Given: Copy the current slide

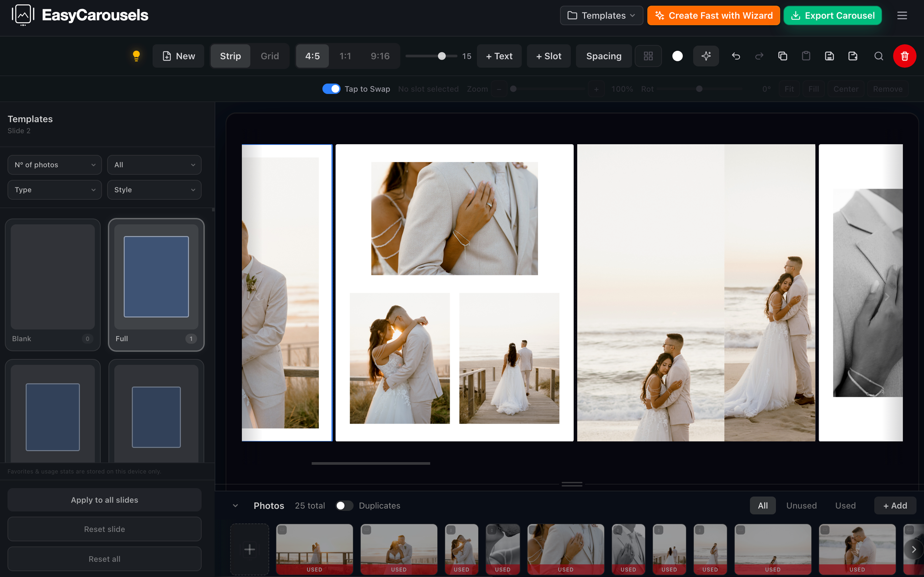Looking at the screenshot, I should click(782, 56).
